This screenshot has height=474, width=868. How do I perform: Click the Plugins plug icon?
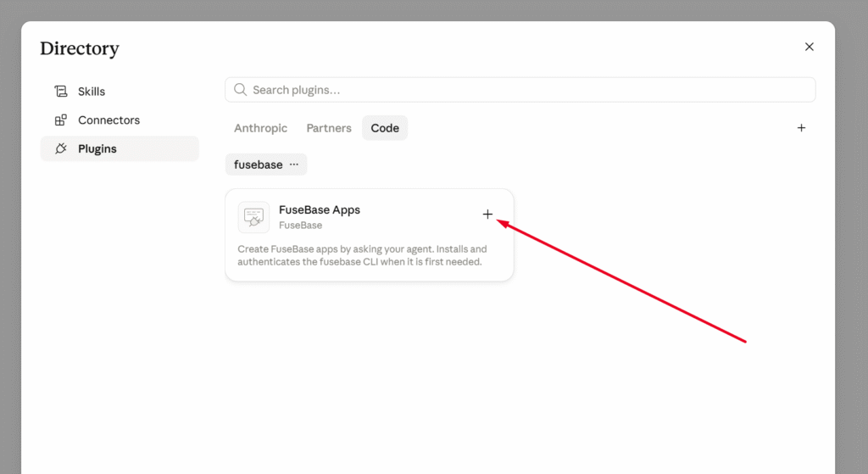click(x=61, y=148)
